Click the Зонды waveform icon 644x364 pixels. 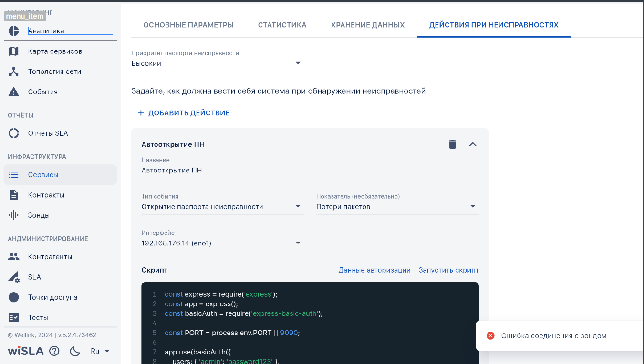tap(14, 215)
